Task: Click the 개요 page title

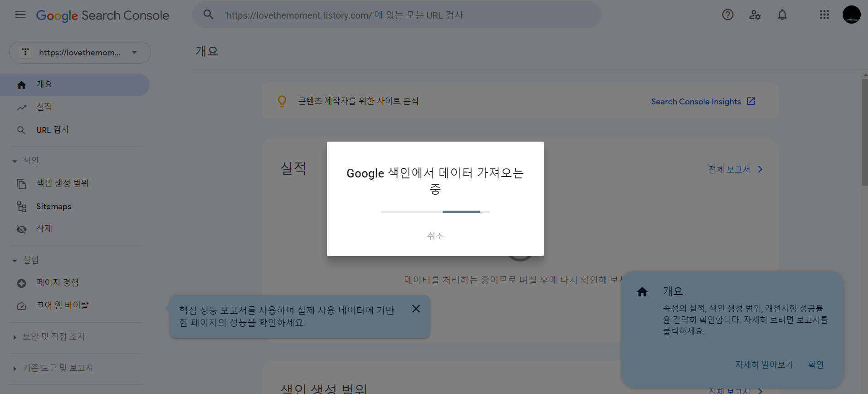Action: pyautogui.click(x=207, y=51)
